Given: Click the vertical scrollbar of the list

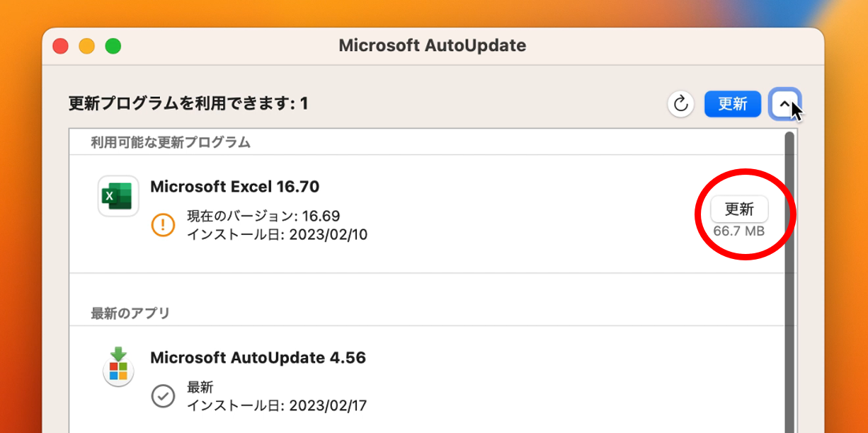Looking at the screenshot, I should [x=789, y=282].
